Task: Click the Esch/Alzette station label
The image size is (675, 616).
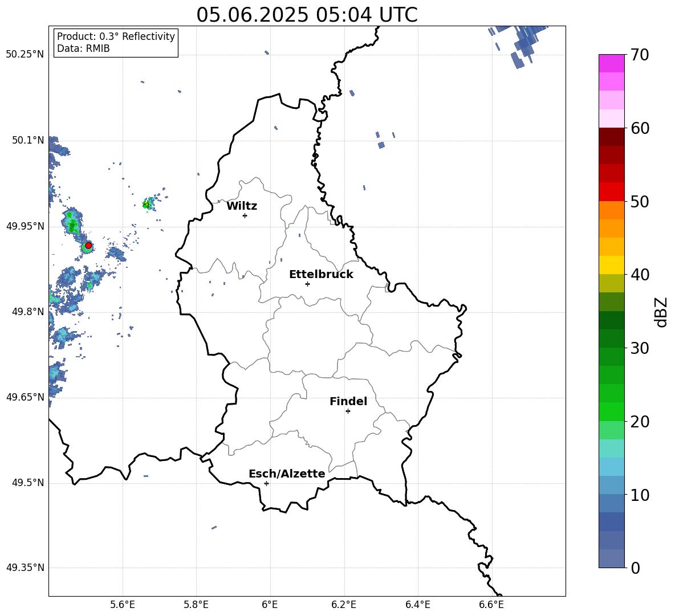Action: point(287,474)
